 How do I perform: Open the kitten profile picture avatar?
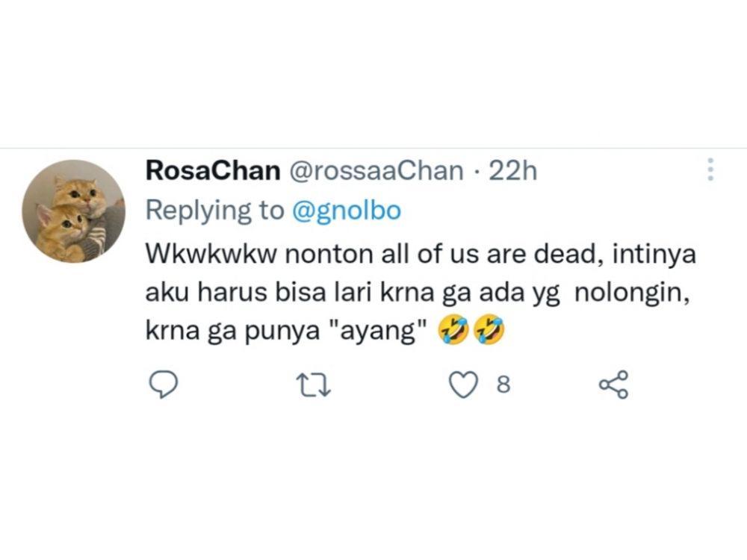tap(73, 211)
